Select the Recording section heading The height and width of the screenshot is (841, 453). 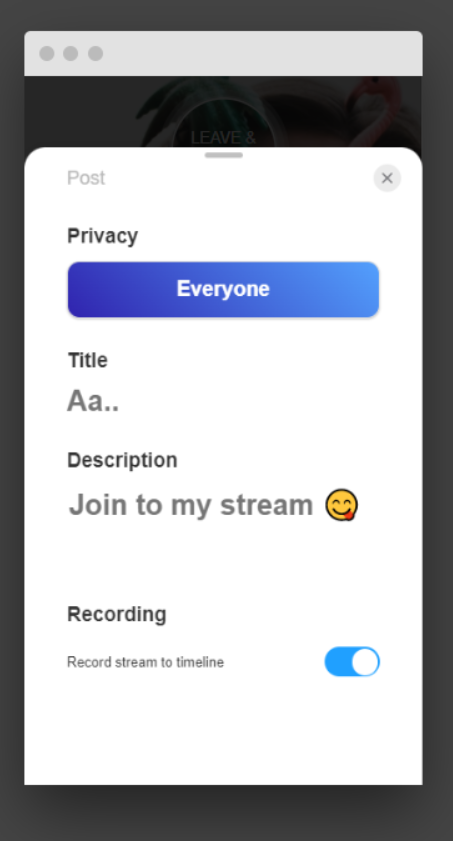117,614
